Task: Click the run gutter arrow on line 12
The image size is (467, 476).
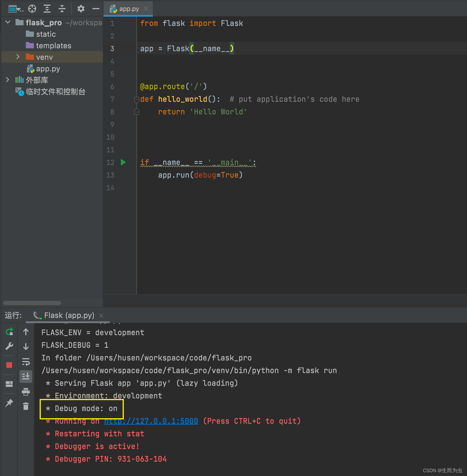Action: pyautogui.click(x=123, y=162)
